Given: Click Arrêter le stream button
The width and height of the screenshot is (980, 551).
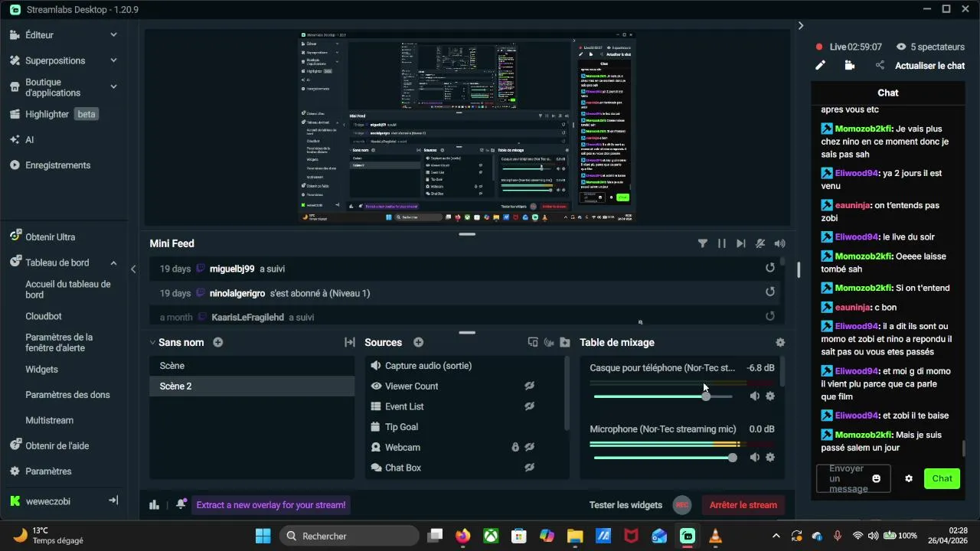Looking at the screenshot, I should pyautogui.click(x=743, y=505).
